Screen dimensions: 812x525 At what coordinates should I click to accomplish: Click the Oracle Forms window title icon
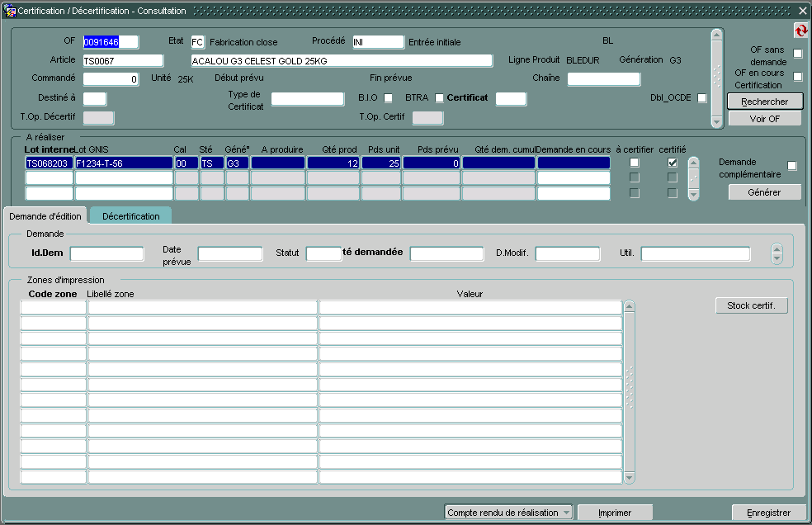[10, 11]
